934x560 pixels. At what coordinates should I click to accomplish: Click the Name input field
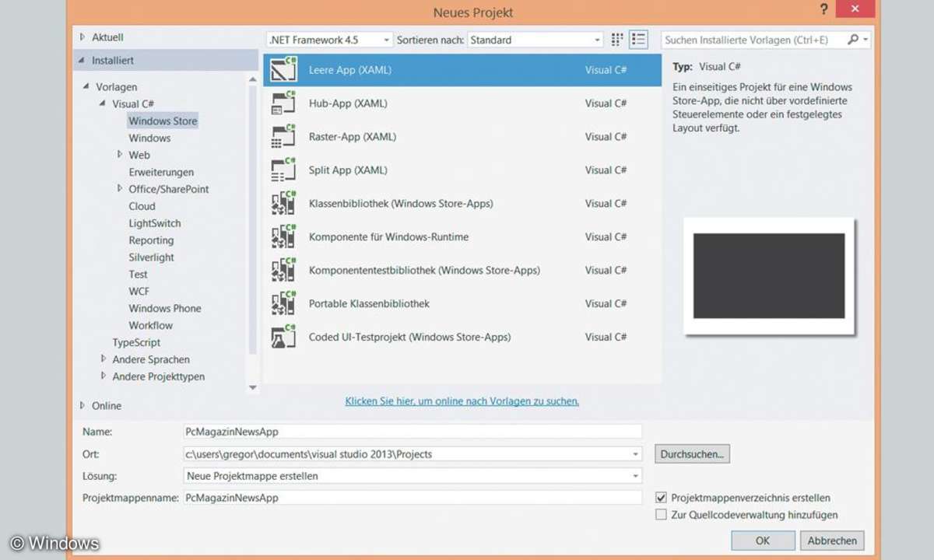tap(413, 432)
